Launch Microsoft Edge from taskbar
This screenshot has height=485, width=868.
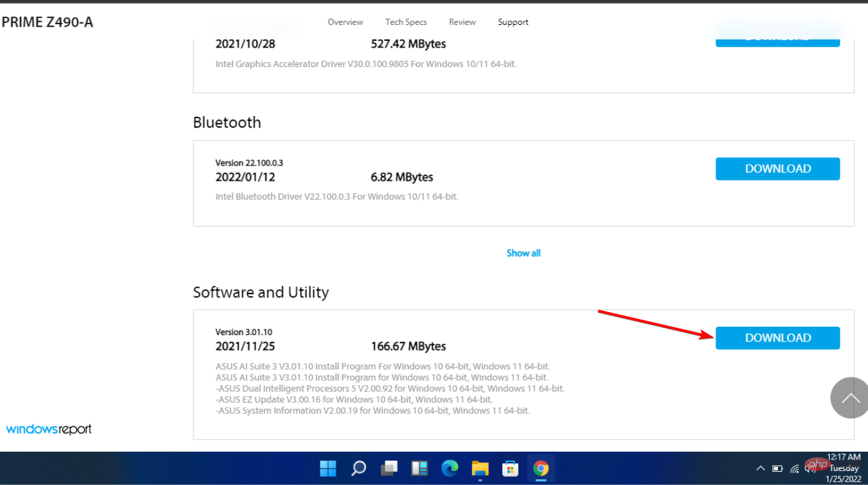point(450,469)
